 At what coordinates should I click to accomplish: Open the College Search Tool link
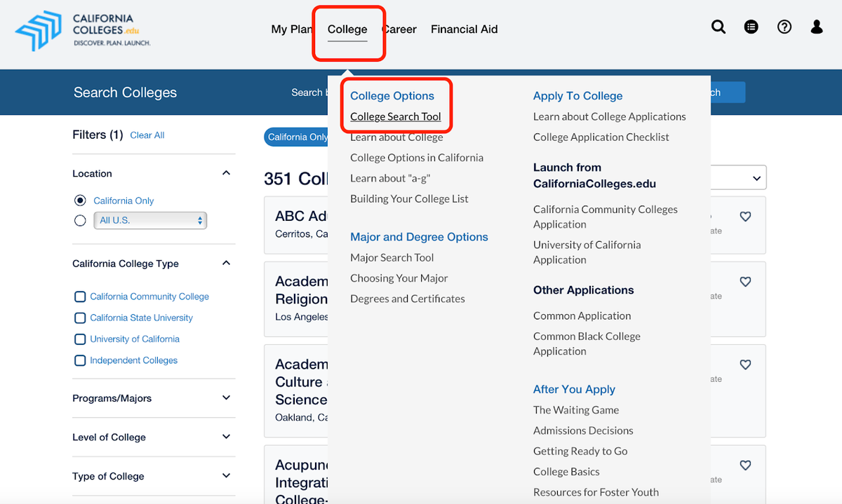pos(396,116)
